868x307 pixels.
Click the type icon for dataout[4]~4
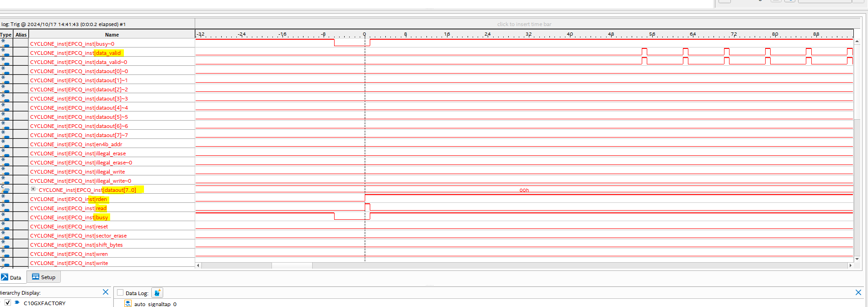coord(6,107)
